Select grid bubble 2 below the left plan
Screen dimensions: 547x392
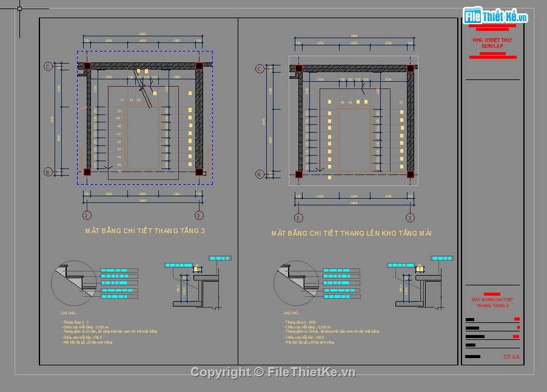pyautogui.click(x=87, y=215)
